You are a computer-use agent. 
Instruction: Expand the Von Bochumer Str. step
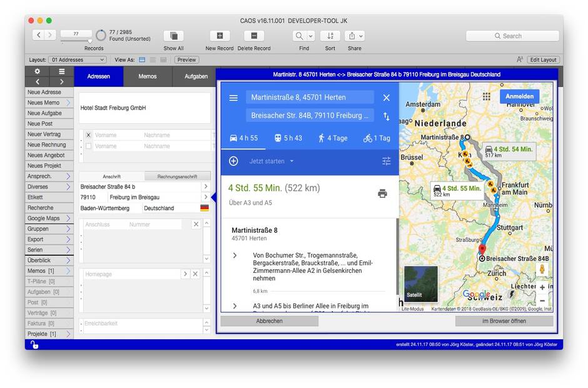tap(235, 255)
